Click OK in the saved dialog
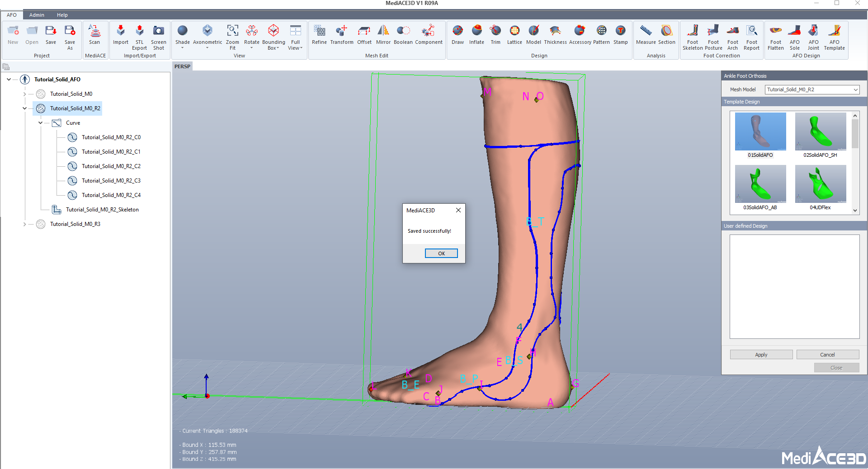The image size is (868, 469). (441, 253)
